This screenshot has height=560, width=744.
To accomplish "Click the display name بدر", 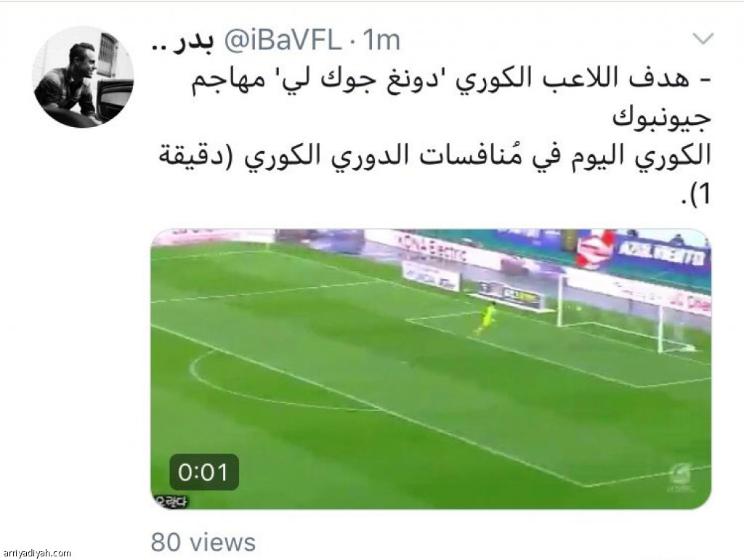I will click(x=182, y=41).
